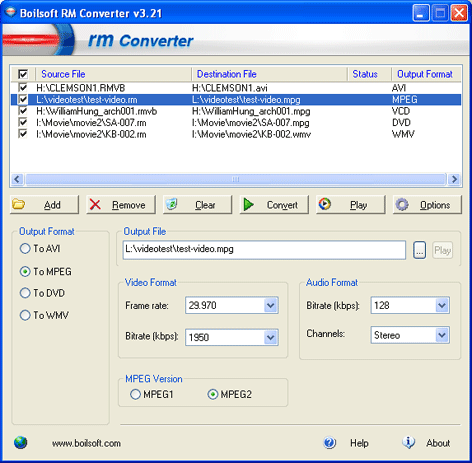Click the Status column header
This screenshot has width=472, height=463.
pos(369,74)
